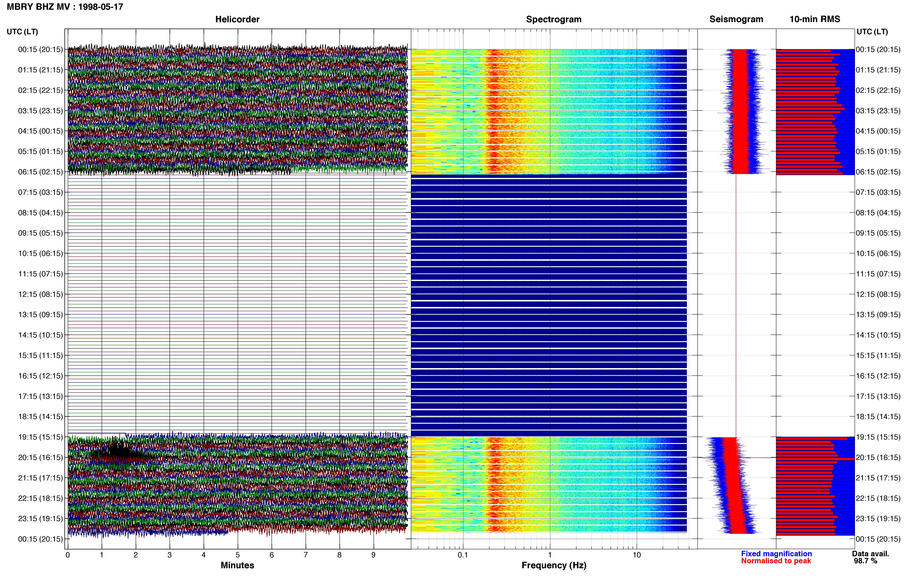Screen dimensions: 924x578
Task: Click '02:15 (22:15)' on the Helicorder time axis
Action: pos(41,90)
